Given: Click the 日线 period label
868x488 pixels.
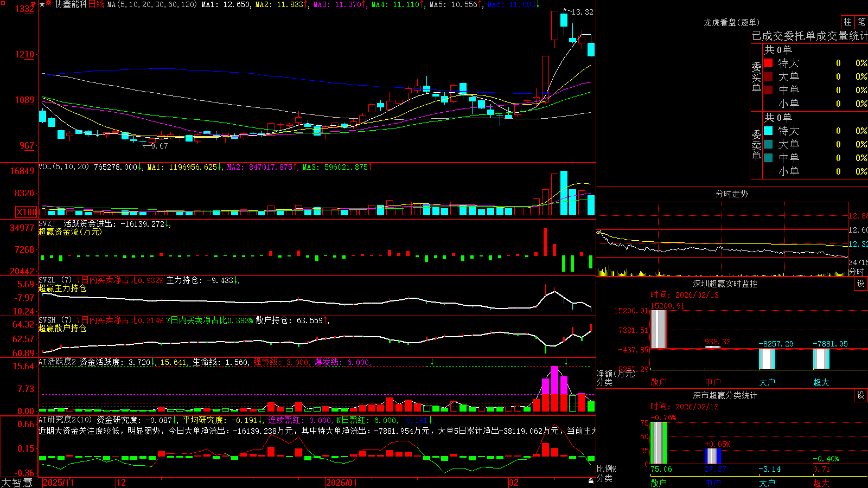Looking at the screenshot, I should pos(96,4).
